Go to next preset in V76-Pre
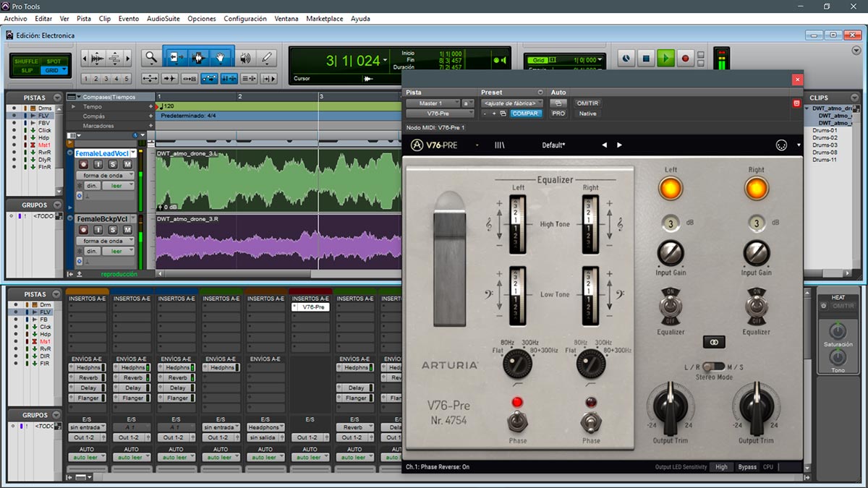Viewport: 868px width, 488px height. (619, 145)
